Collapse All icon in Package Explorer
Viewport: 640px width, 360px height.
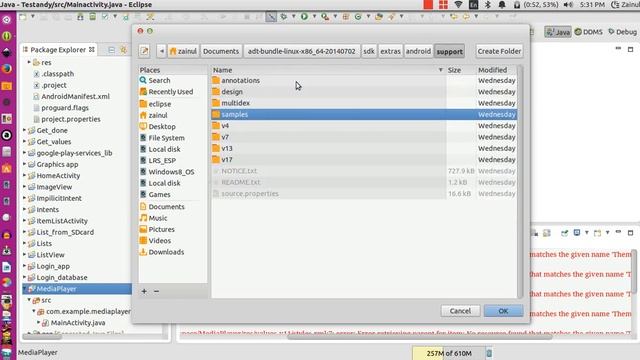(x=111, y=50)
